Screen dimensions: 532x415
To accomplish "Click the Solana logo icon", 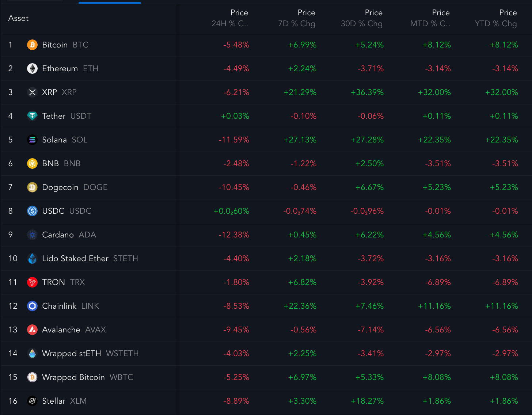I will tap(32, 140).
